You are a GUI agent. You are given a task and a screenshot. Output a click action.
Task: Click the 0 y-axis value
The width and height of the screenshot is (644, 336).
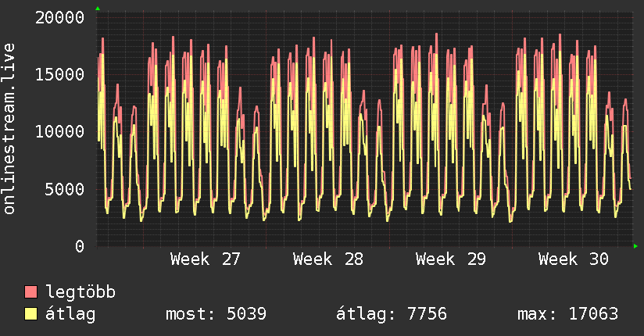[79, 246]
